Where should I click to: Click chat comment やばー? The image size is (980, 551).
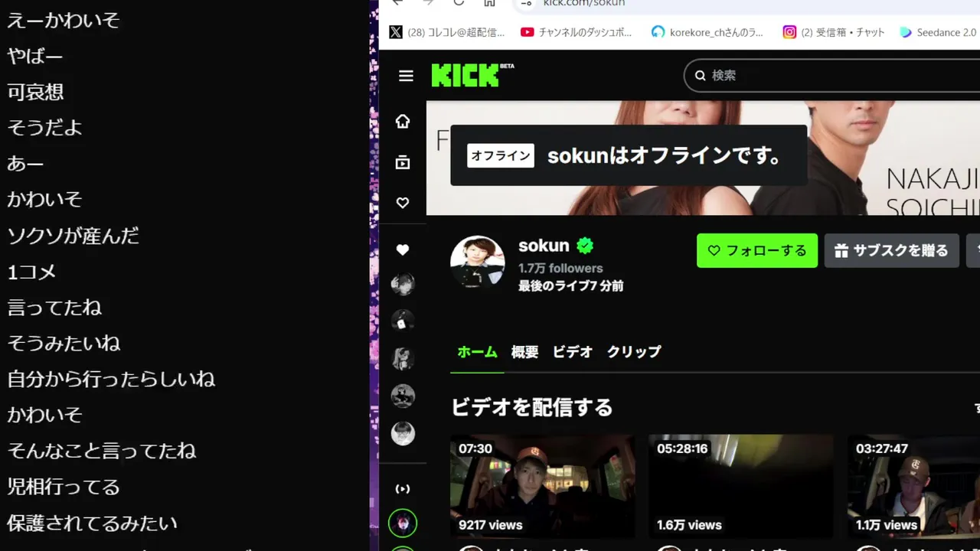tap(35, 56)
